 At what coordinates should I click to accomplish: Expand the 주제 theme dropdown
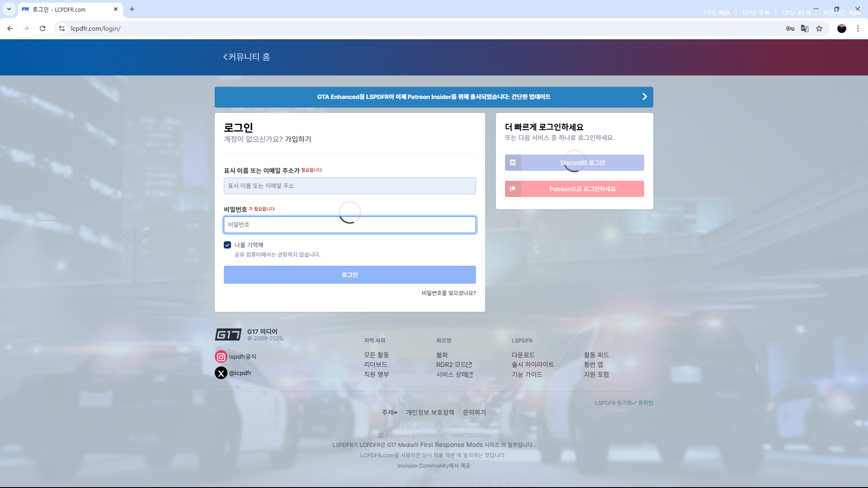point(389,413)
